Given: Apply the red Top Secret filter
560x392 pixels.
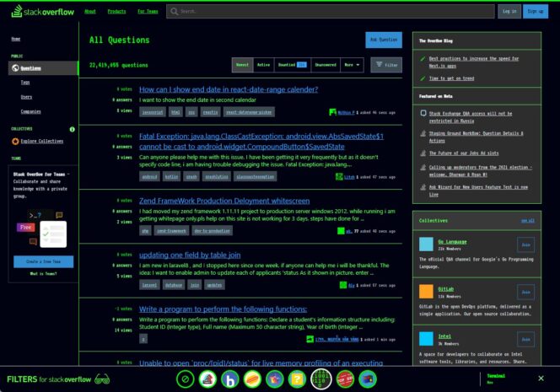Looking at the screenshot, I should click(x=345, y=379).
